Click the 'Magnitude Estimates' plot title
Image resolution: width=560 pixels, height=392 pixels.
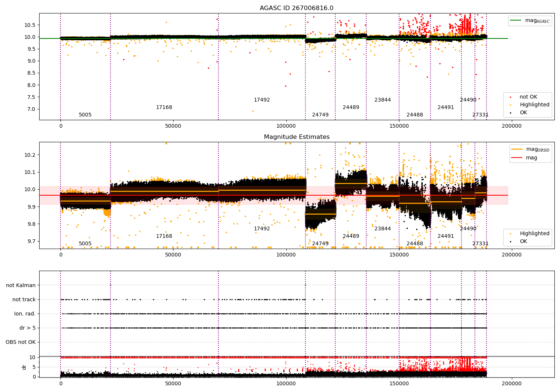[x=296, y=137]
